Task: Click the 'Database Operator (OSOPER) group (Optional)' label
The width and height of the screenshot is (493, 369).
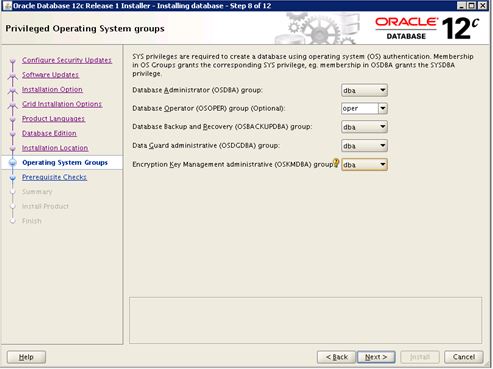Action: point(209,109)
